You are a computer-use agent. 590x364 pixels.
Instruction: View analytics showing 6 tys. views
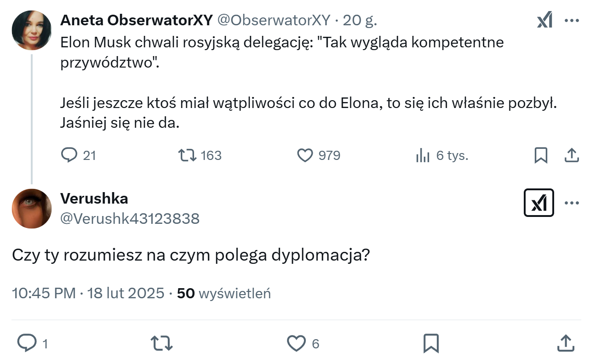pyautogui.click(x=422, y=156)
